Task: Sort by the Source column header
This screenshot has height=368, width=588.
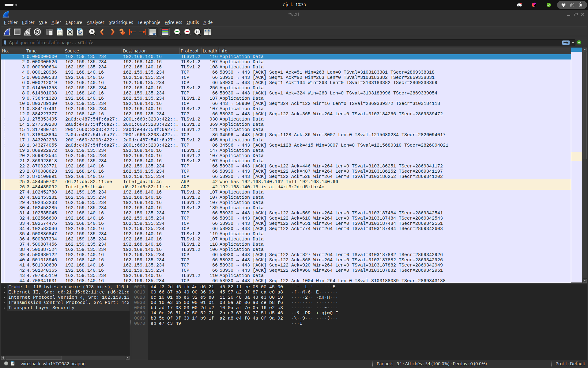Action: 92,51
